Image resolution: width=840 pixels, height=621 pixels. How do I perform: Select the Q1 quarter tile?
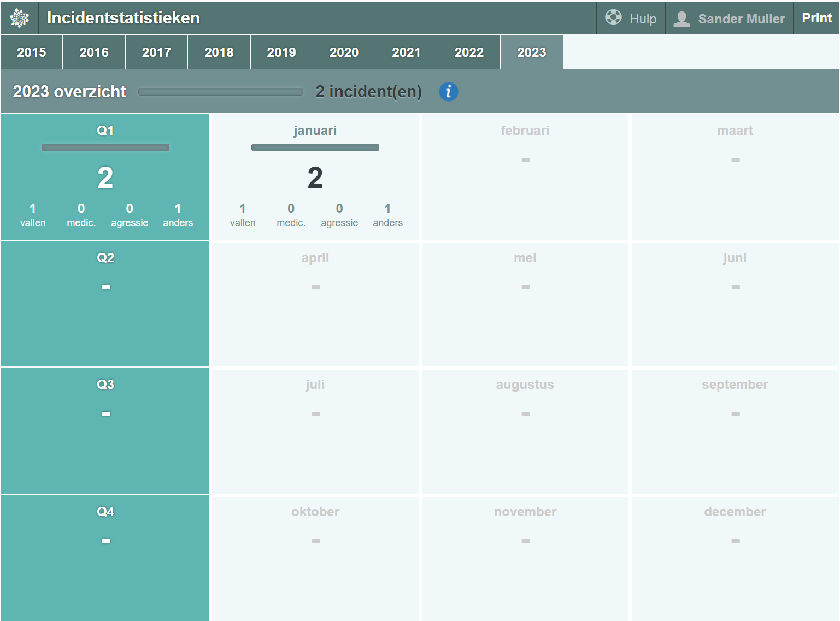[105, 177]
